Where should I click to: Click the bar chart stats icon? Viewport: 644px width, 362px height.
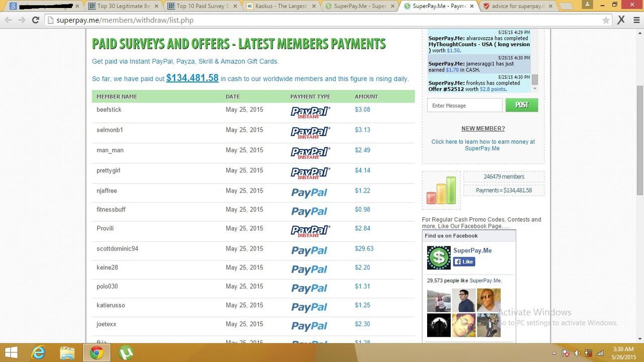point(441,190)
